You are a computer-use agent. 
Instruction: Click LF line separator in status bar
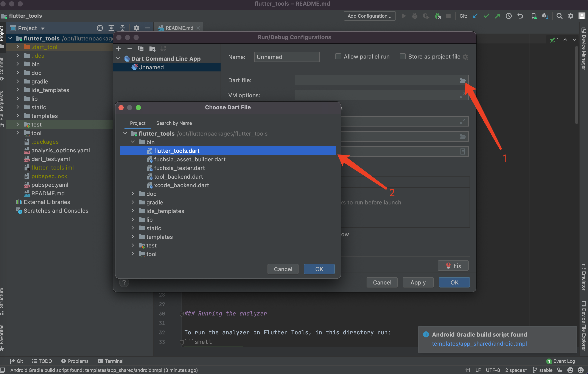478,370
